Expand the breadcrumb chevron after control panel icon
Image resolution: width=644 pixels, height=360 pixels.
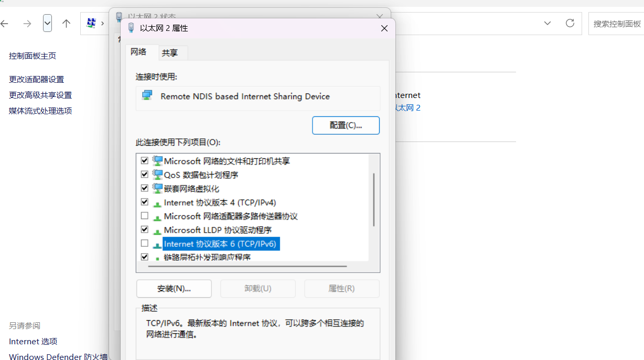click(x=103, y=24)
